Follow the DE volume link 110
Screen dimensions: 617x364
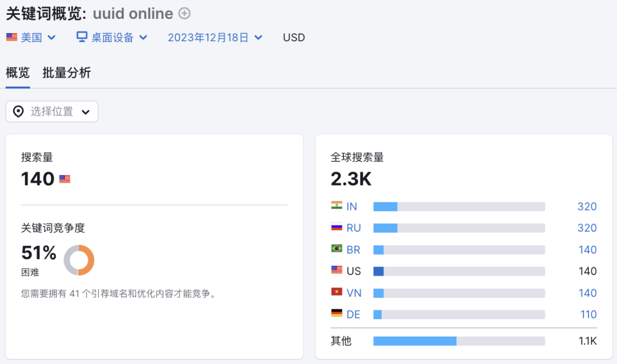point(588,314)
